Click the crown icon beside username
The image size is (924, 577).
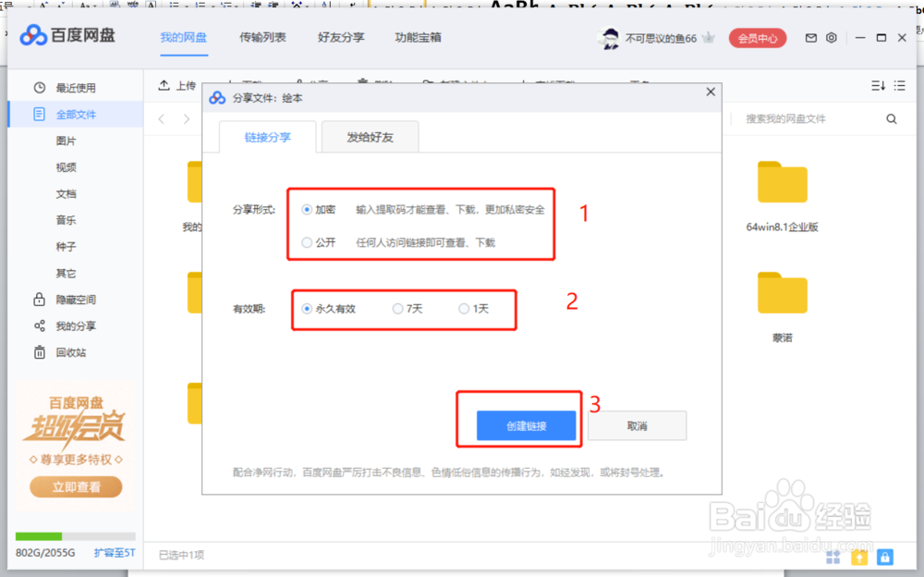point(709,38)
